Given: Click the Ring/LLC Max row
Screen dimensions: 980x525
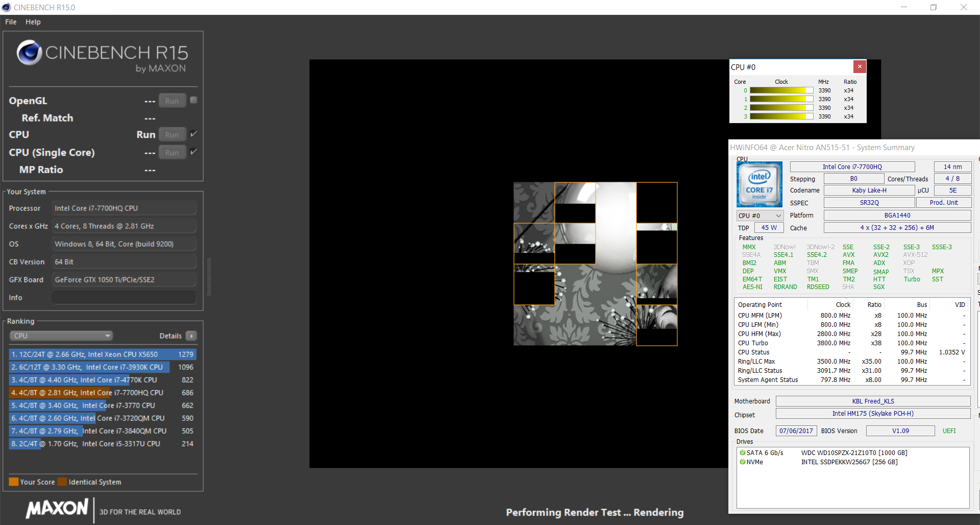Looking at the screenshot, I should pyautogui.click(x=851, y=362).
